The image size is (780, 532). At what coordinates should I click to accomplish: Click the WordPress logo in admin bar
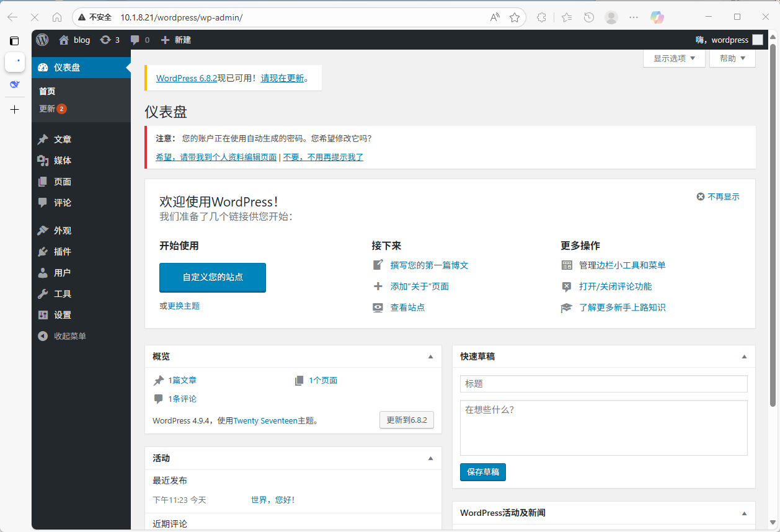pos(42,40)
